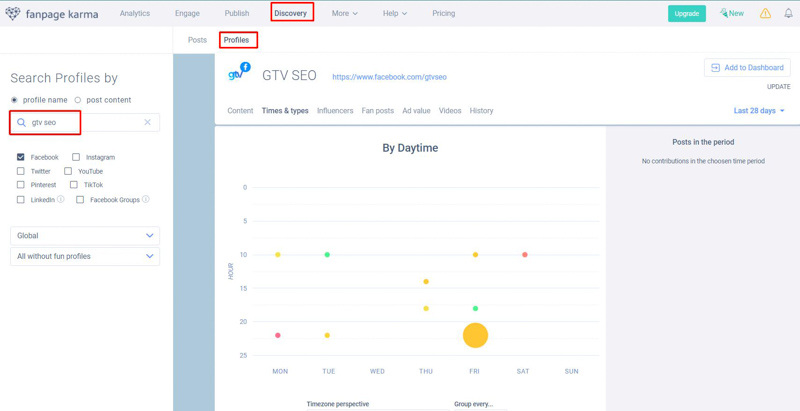Click the LinkedIn info icon
The width and height of the screenshot is (800, 411).
pyautogui.click(x=61, y=200)
